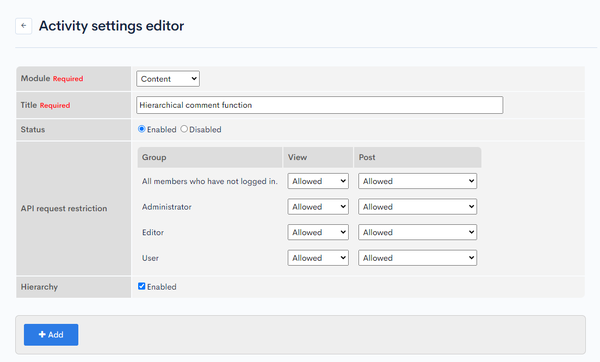This screenshot has height=362, width=600.
Task: Click the Post column header
Action: [417, 157]
